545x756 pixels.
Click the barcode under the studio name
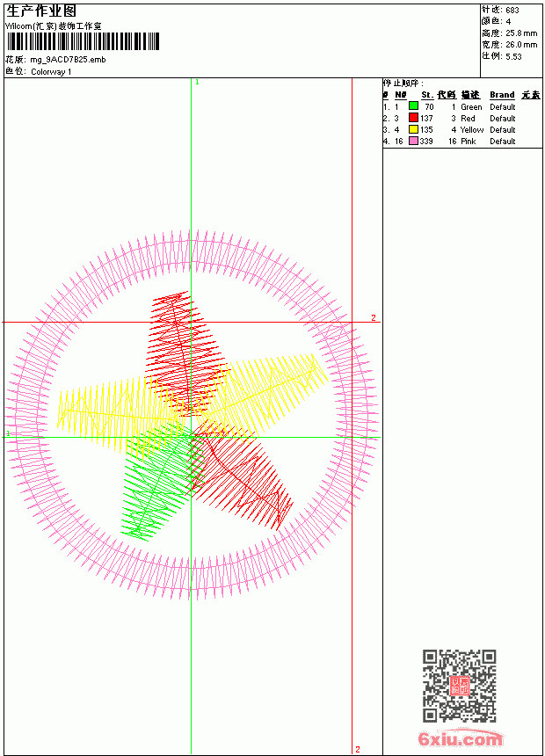click(83, 41)
